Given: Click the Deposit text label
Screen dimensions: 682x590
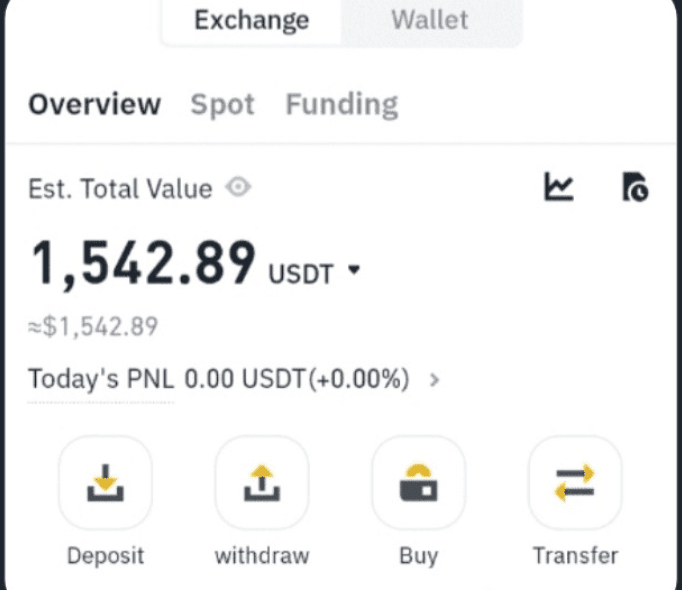Looking at the screenshot, I should pyautogui.click(x=105, y=556).
